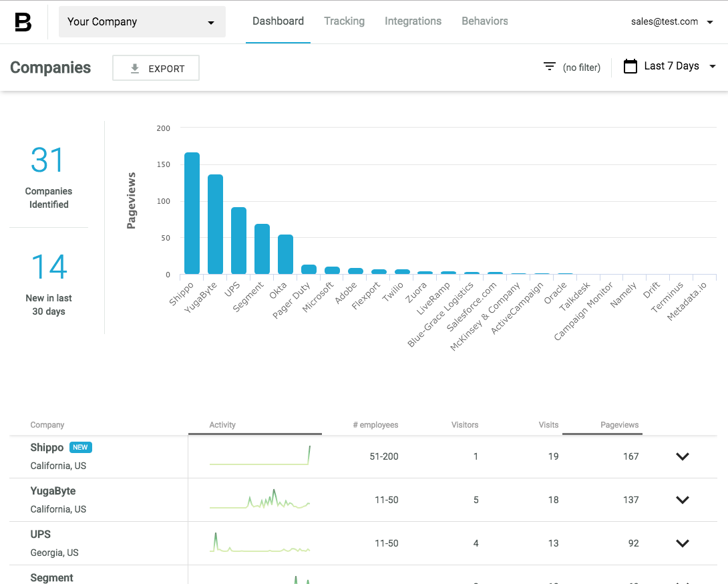Screen dimensions: 728x584
Task: Click the YugaByte visits value 18
Action: [553, 500]
